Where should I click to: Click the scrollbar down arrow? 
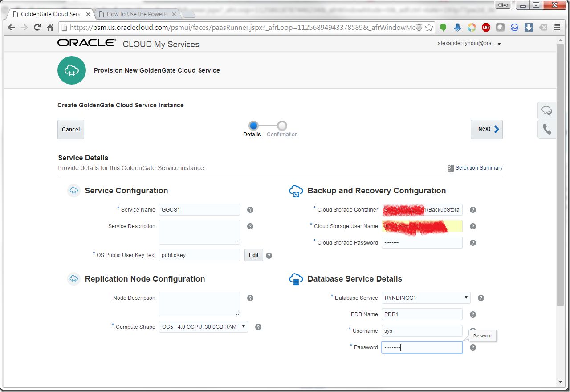[560, 382]
